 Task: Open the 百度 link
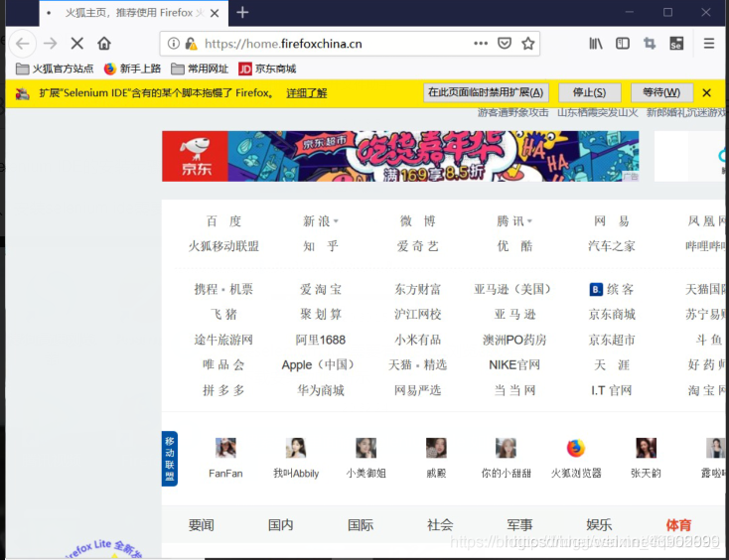pos(223,221)
